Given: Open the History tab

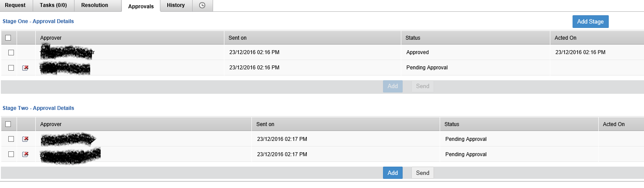Looking at the screenshot, I should 176,6.
